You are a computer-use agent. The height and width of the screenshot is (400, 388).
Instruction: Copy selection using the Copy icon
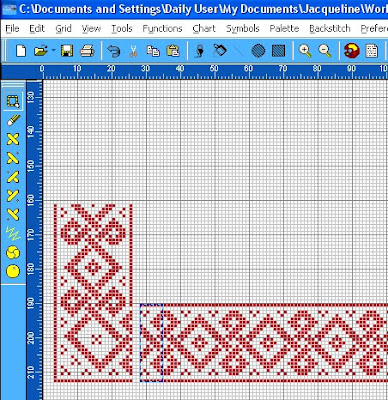(153, 51)
